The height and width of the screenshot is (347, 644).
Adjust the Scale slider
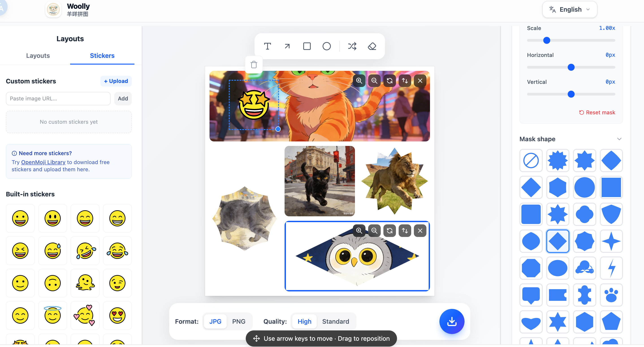571,40
